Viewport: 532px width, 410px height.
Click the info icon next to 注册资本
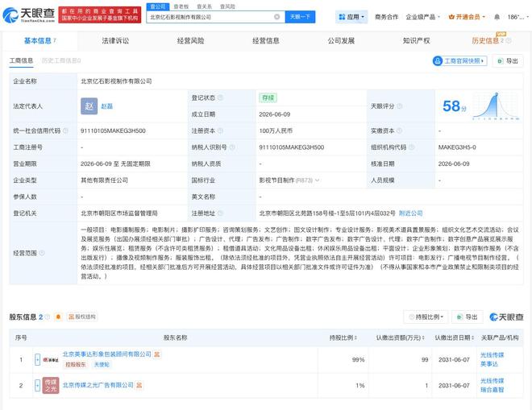pyautogui.click(x=220, y=130)
